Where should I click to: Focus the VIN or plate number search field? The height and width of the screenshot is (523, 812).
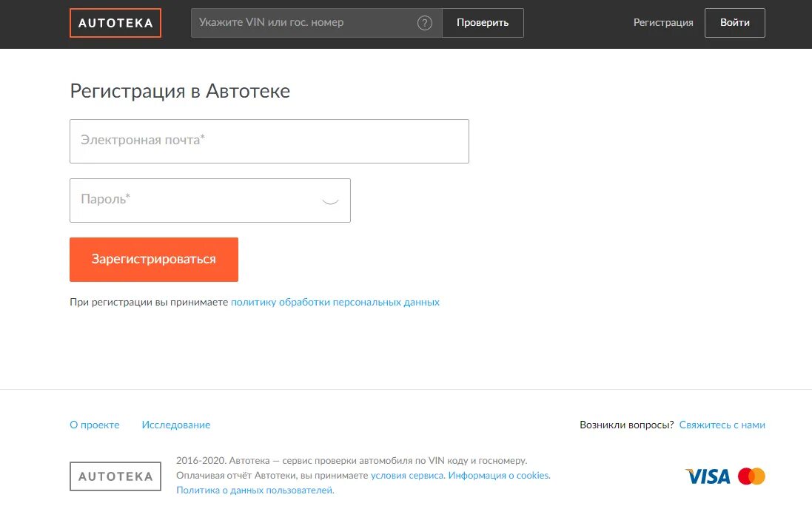click(316, 23)
